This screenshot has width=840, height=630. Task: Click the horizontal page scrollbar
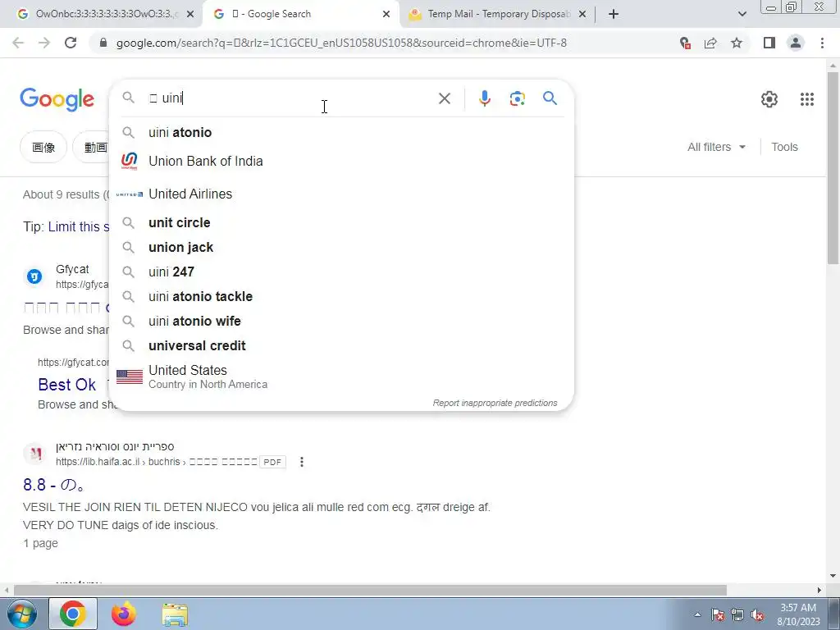[x=370, y=590]
